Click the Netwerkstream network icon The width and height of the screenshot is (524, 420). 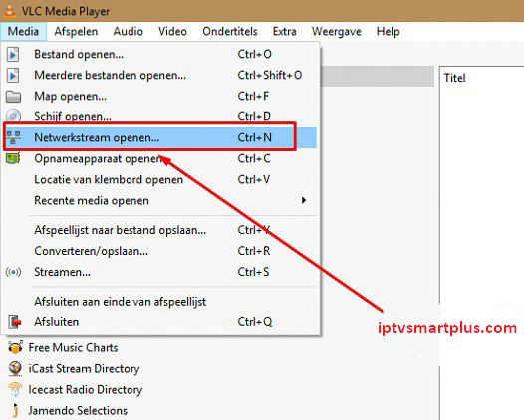tap(13, 137)
